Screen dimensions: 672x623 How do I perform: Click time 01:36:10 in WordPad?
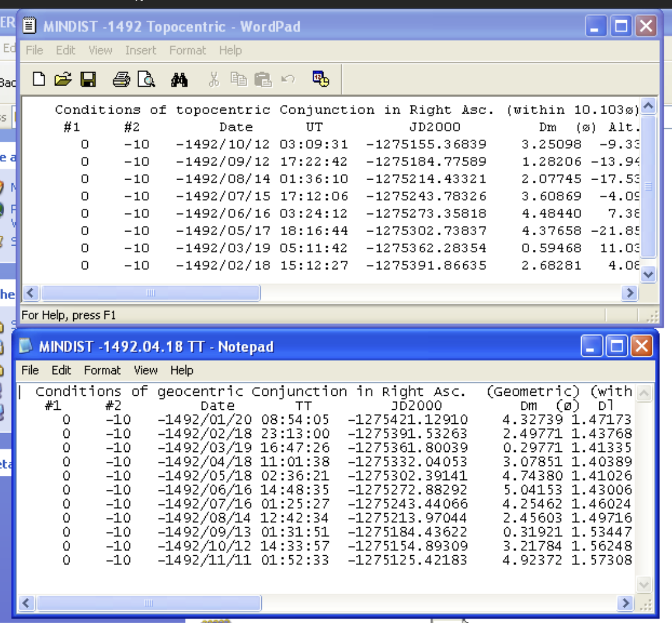[314, 179]
